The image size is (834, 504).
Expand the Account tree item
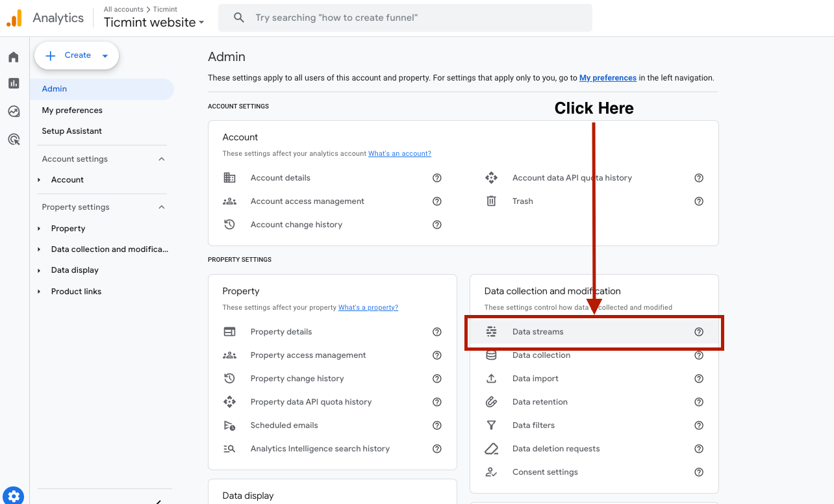[39, 180]
